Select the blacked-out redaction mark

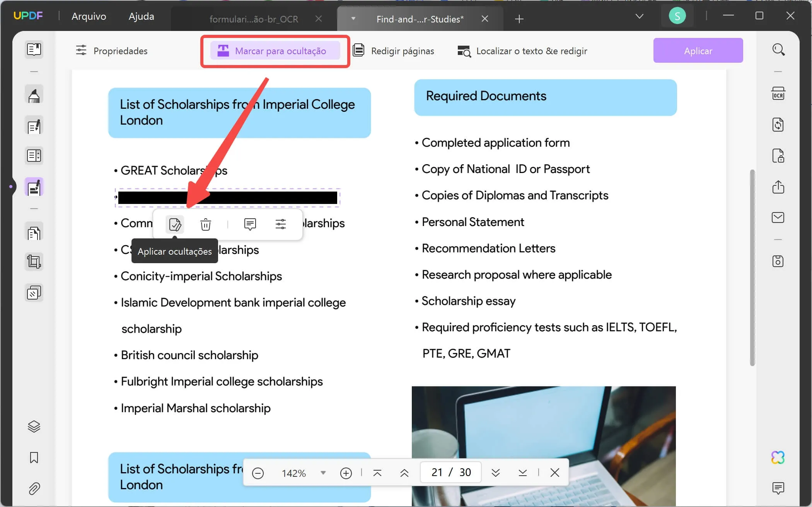tap(227, 198)
